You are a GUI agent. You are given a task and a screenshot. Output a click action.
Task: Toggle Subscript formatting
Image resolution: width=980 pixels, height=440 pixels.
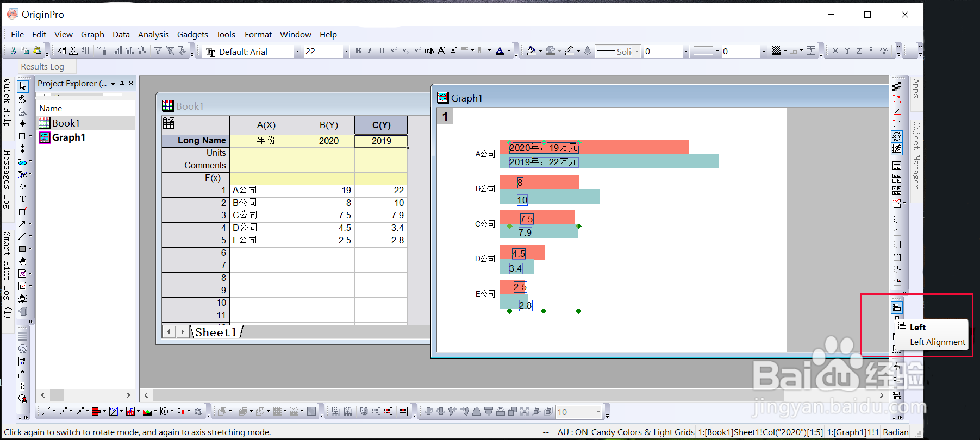[x=405, y=51]
